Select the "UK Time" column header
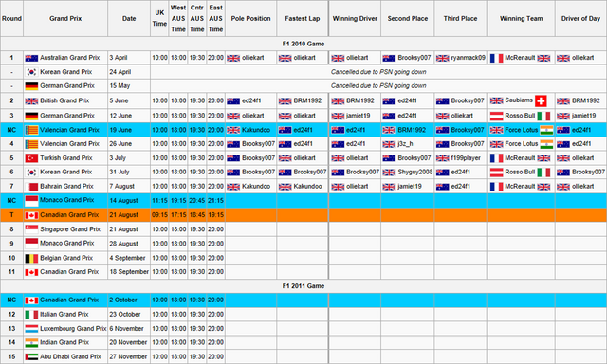This screenshot has width=607, height=364. point(159,18)
